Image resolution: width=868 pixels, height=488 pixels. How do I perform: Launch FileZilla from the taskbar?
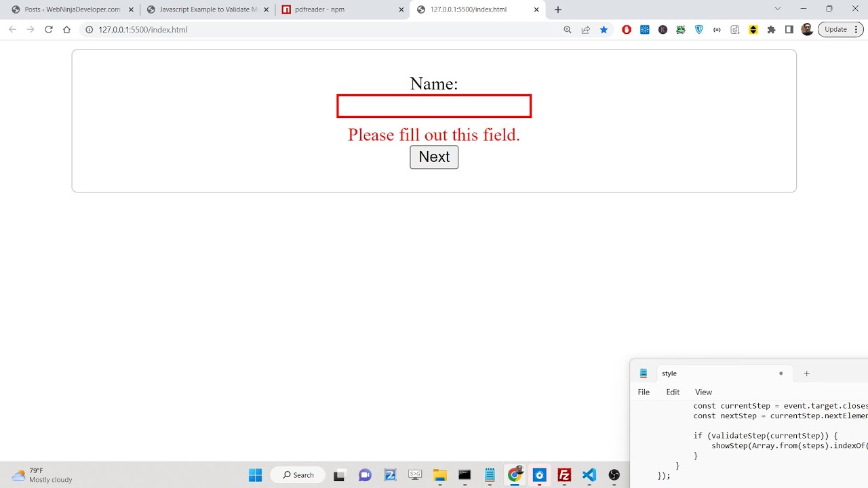pos(564,475)
